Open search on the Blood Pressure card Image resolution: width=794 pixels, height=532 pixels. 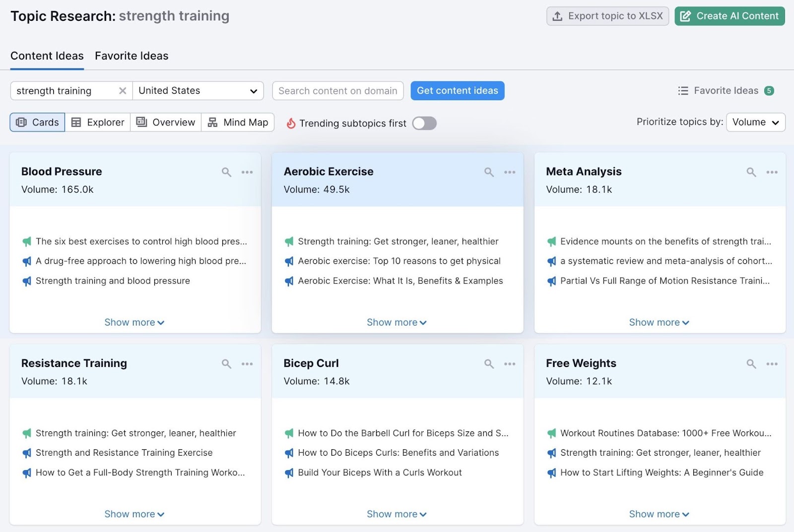coord(226,172)
